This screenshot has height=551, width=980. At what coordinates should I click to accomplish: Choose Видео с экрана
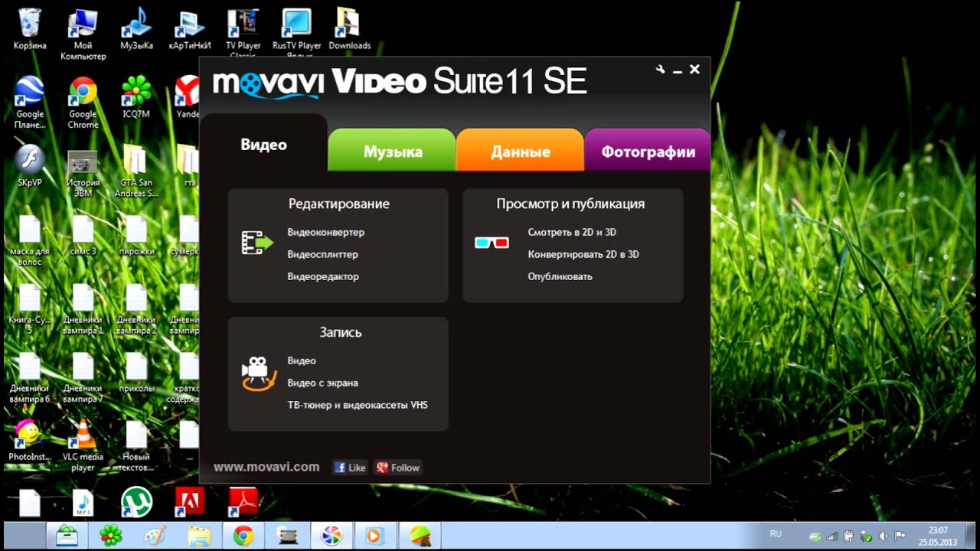[323, 383]
